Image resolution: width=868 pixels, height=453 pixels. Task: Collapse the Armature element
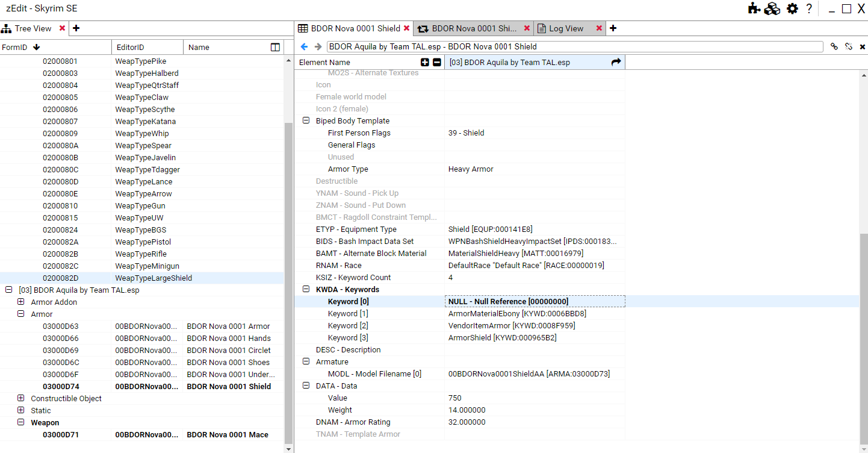pyautogui.click(x=306, y=361)
